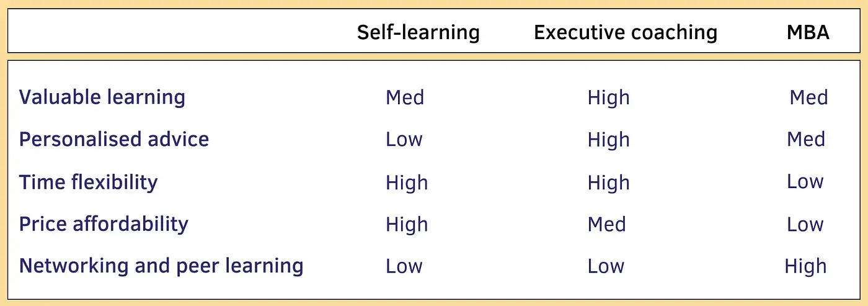
Task: Select Networking and peer learning row label
Action: point(161,266)
